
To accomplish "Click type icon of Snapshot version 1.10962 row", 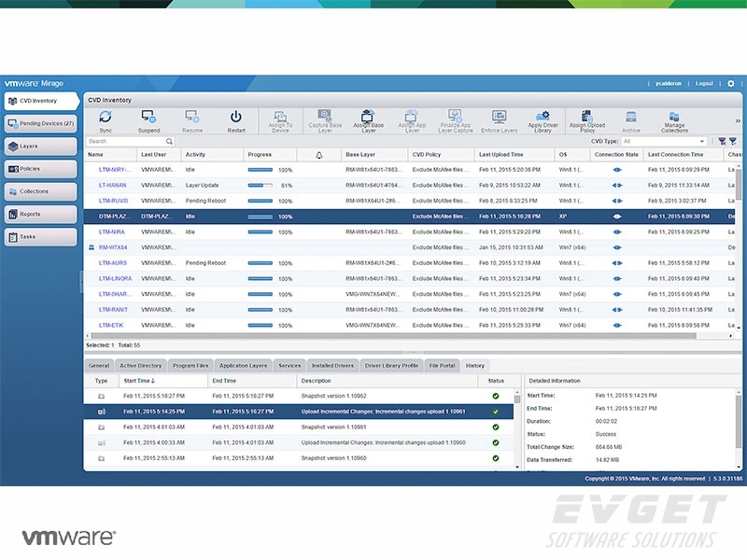I will (101, 396).
